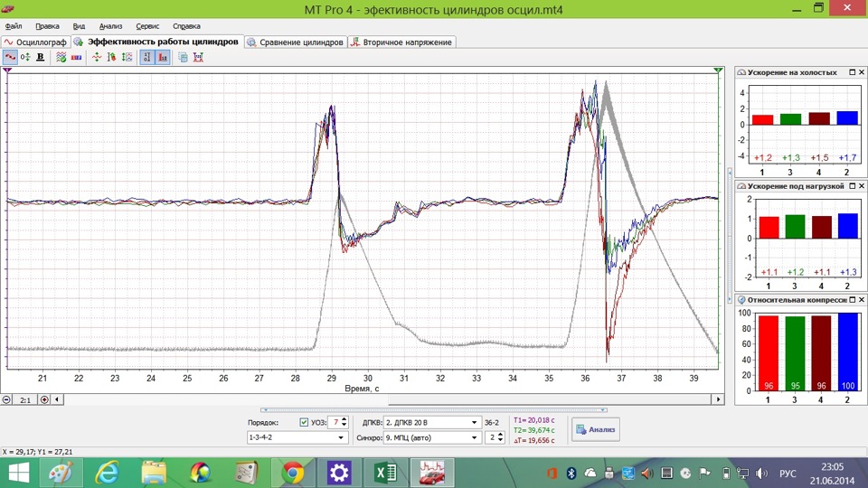Open File Explorer from the taskbar
The image size is (868, 488).
[154, 473]
